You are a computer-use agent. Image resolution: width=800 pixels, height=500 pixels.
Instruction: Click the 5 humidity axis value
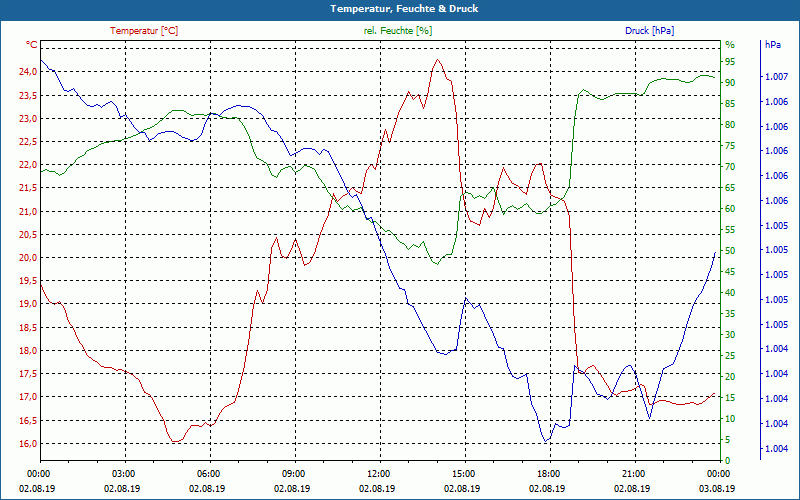pyautogui.click(x=728, y=440)
